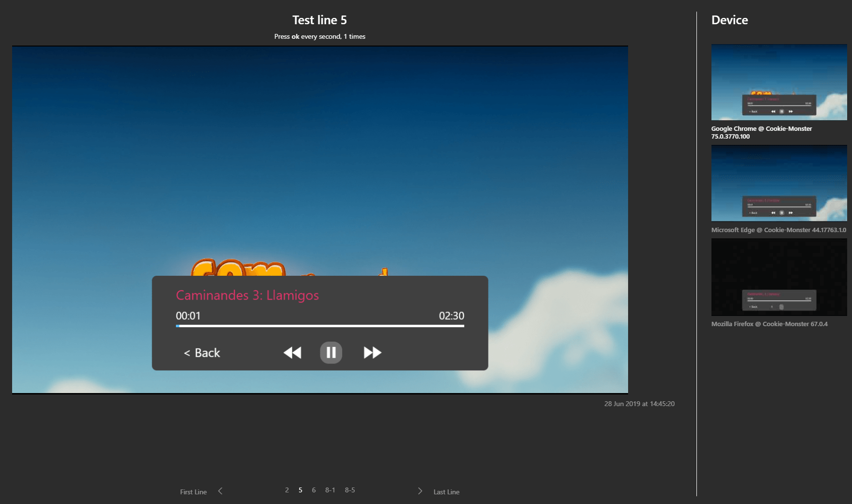Open the Mozilla Firefox device thumbnail
The width and height of the screenshot is (852, 504).
click(778, 277)
